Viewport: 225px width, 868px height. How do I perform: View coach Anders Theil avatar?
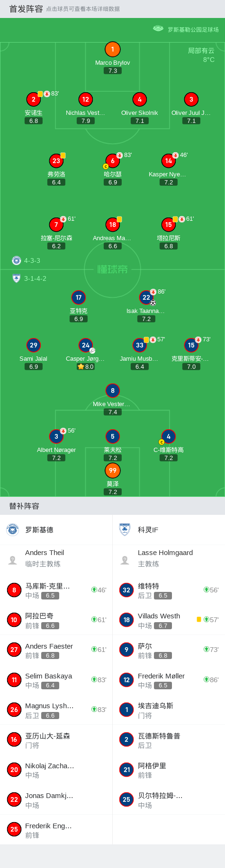tap(13, 560)
